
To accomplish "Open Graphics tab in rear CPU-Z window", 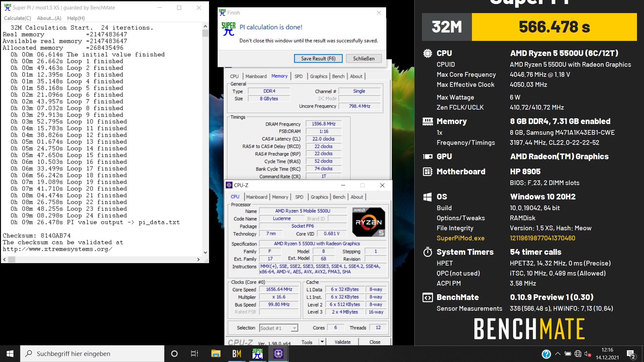I will [x=319, y=76].
